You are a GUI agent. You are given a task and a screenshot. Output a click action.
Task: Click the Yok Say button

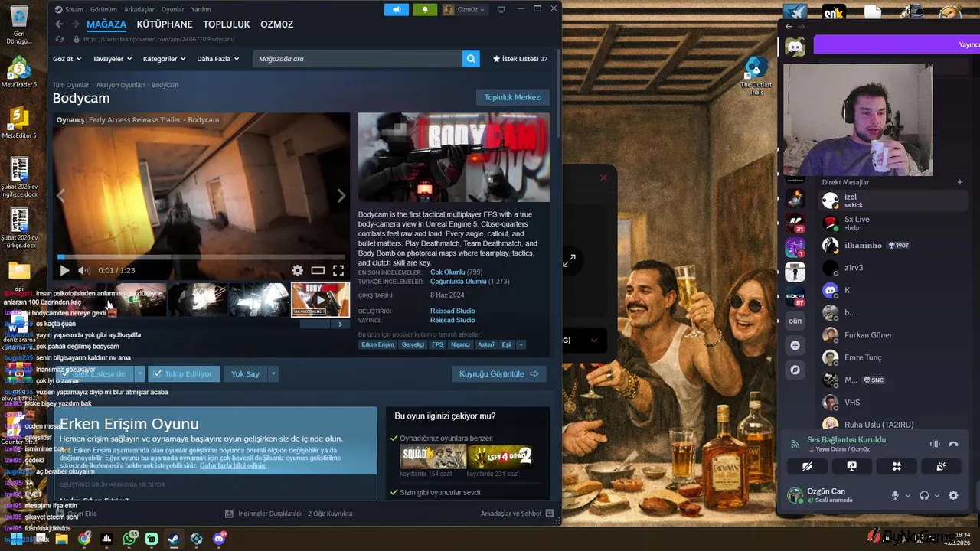[x=246, y=373]
